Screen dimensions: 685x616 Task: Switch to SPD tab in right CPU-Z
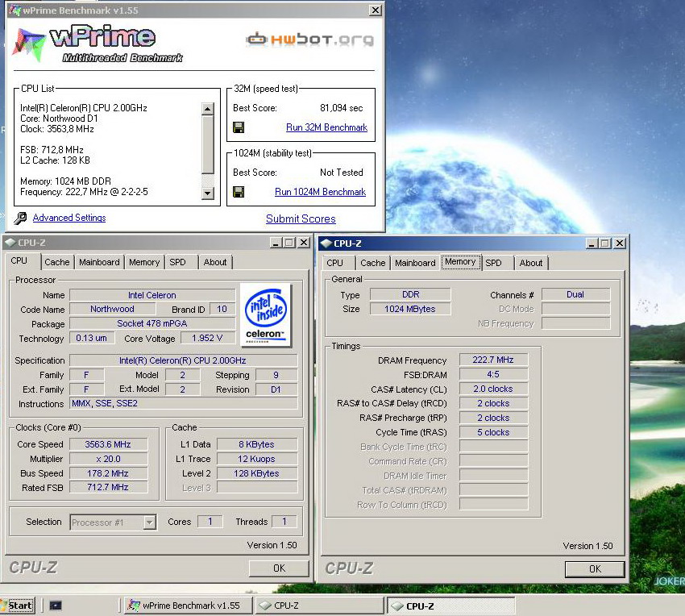pos(494,263)
